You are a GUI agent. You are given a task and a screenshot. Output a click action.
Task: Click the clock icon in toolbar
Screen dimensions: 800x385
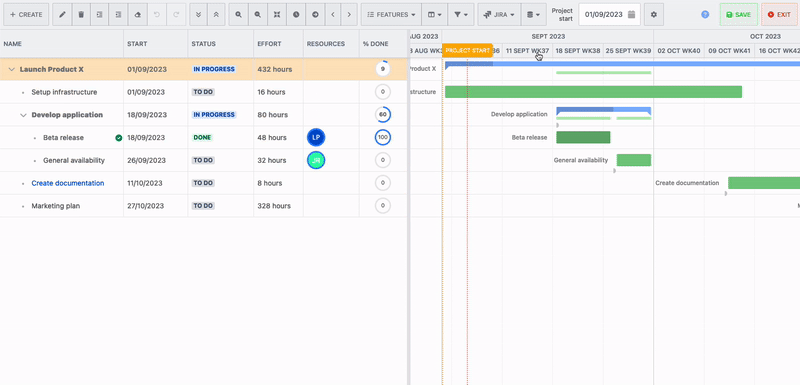coord(296,15)
